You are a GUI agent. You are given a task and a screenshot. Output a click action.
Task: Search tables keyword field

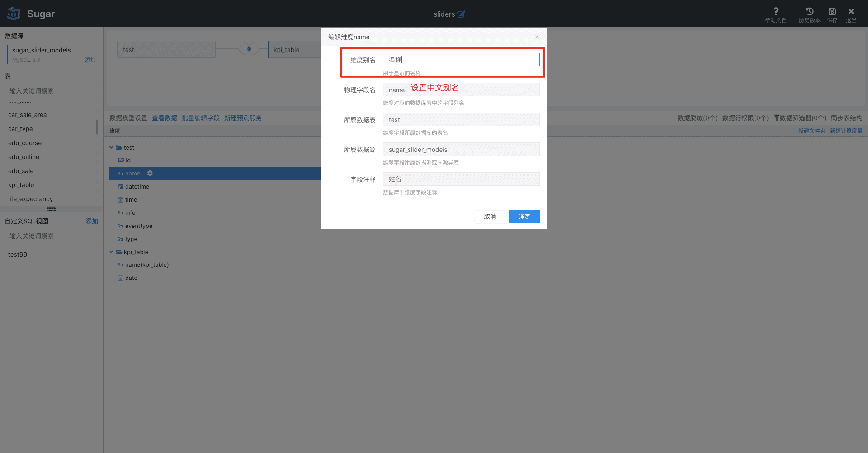click(51, 90)
